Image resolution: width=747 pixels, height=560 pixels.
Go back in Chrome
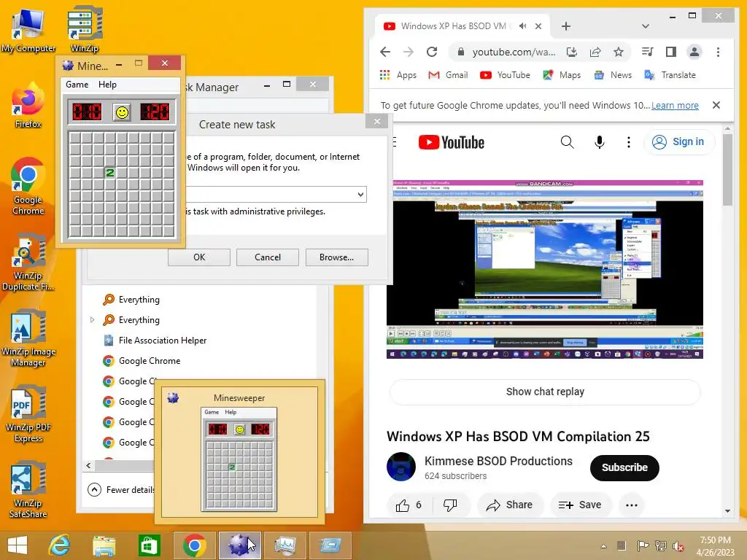pyautogui.click(x=385, y=52)
